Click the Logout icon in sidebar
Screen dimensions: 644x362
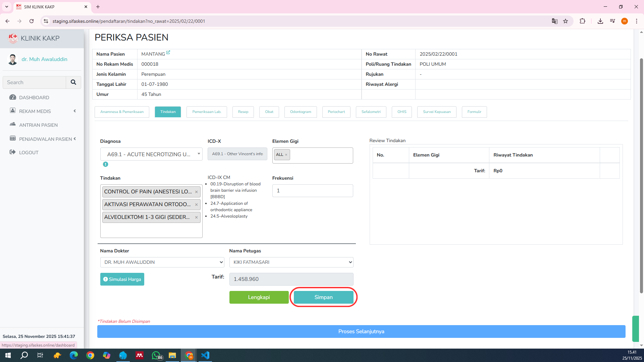pos(13,152)
